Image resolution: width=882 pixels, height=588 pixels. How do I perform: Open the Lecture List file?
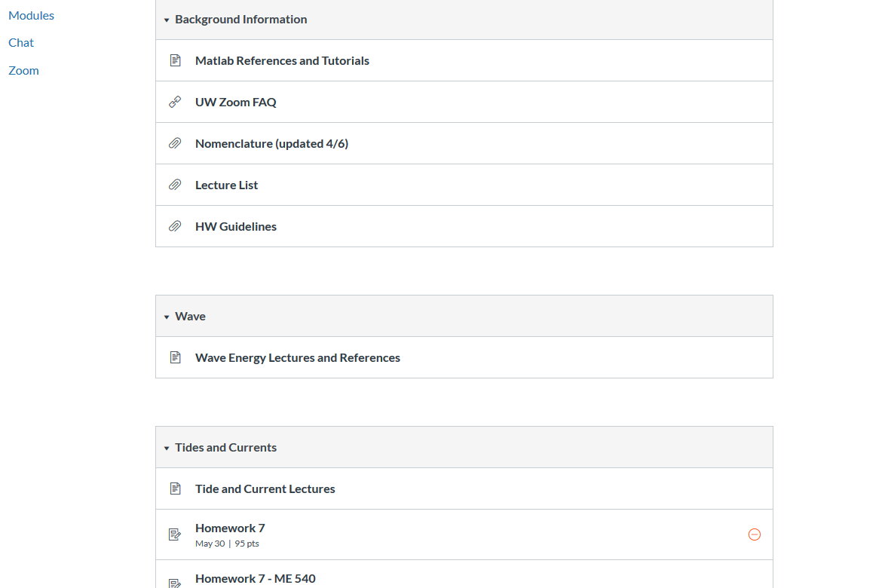[226, 185]
